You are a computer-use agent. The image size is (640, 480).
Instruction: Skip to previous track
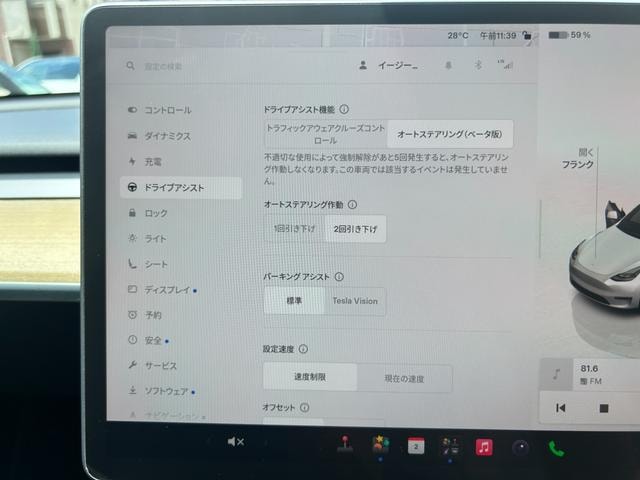[x=561, y=408]
